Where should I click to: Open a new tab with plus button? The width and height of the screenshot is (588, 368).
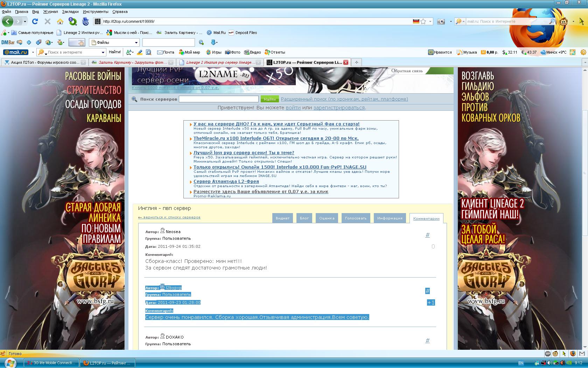click(x=356, y=62)
